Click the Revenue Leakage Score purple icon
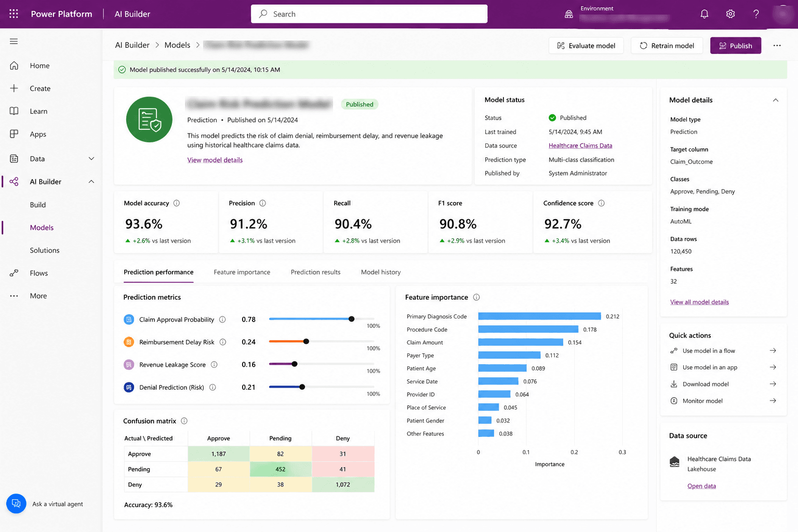Screen dimensions: 798x532 129,365
